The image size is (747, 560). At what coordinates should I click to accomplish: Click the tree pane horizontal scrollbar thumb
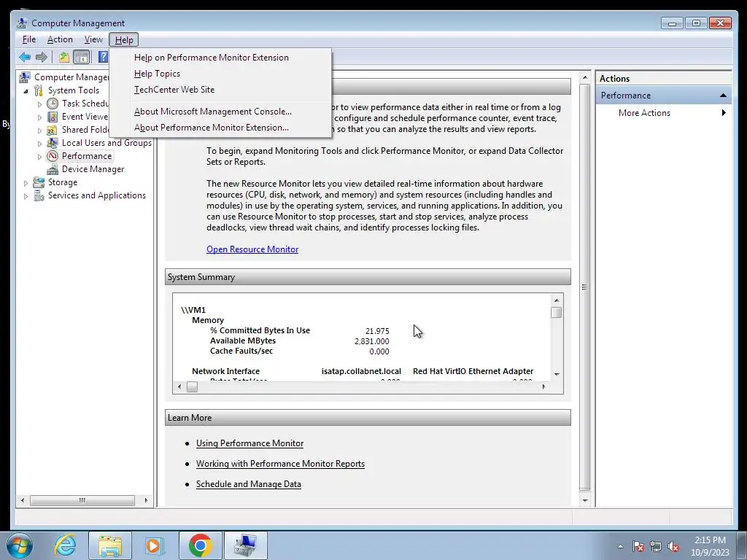(x=82, y=500)
